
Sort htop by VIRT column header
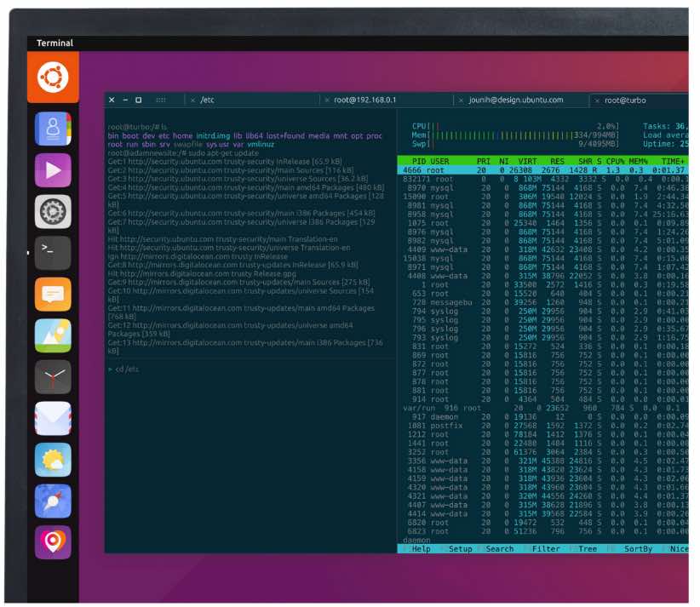coord(527,161)
